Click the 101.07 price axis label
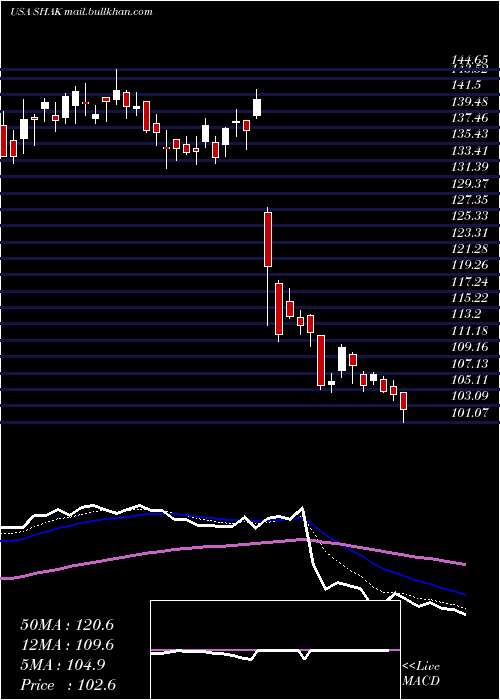Screen dimensions: 500x700 tap(469, 412)
